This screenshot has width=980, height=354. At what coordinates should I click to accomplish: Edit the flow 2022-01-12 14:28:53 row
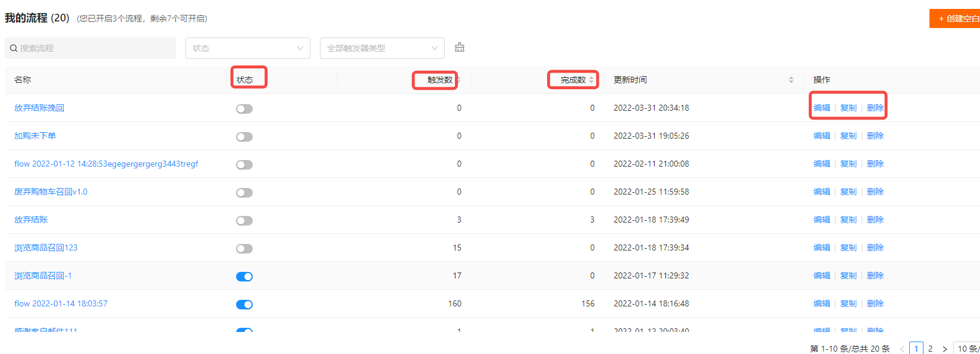(x=822, y=164)
